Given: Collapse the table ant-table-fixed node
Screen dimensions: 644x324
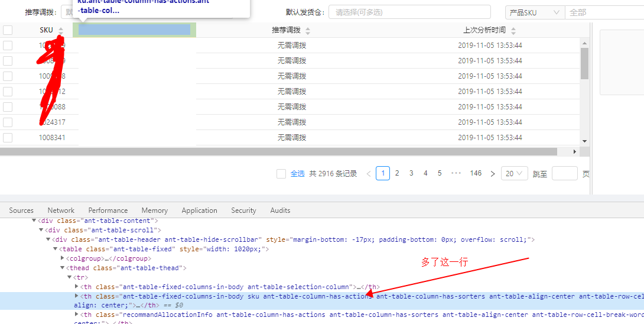Looking at the screenshot, I should pyautogui.click(x=56, y=249).
